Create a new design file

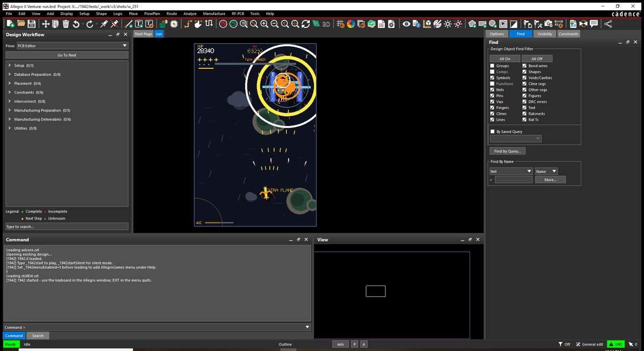11,24
